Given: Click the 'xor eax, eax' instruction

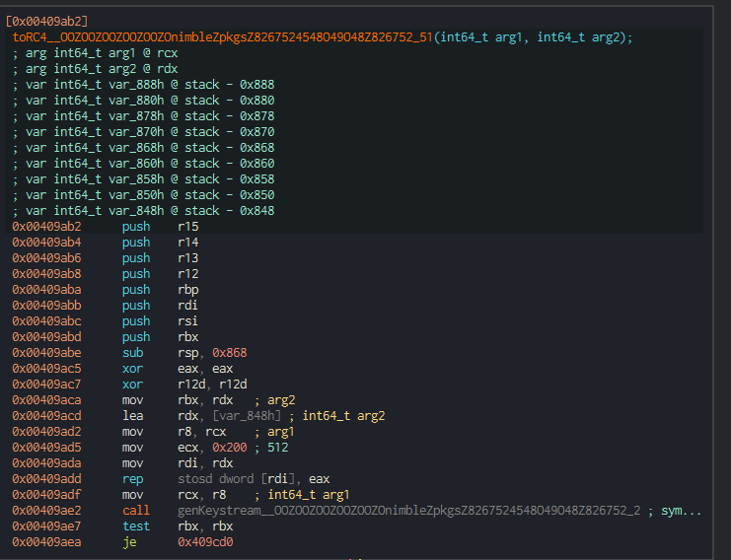Looking at the screenshot, I should click(178, 369).
